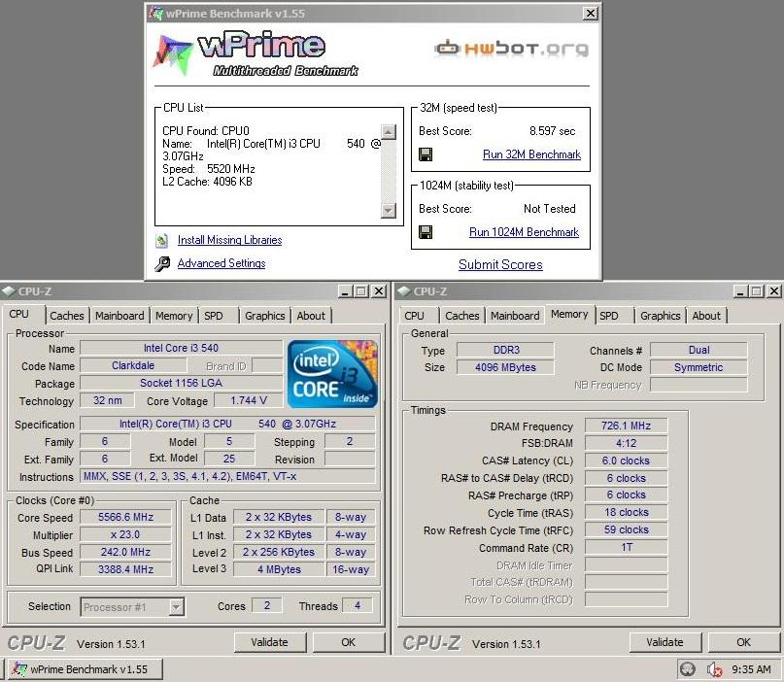Switch to Graphics tab in left CPU-Z
Viewport: 784px width, 682px height.
click(265, 316)
